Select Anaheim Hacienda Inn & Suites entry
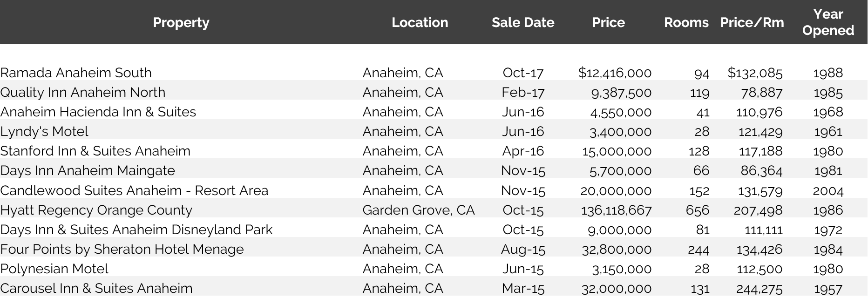 click(x=98, y=112)
